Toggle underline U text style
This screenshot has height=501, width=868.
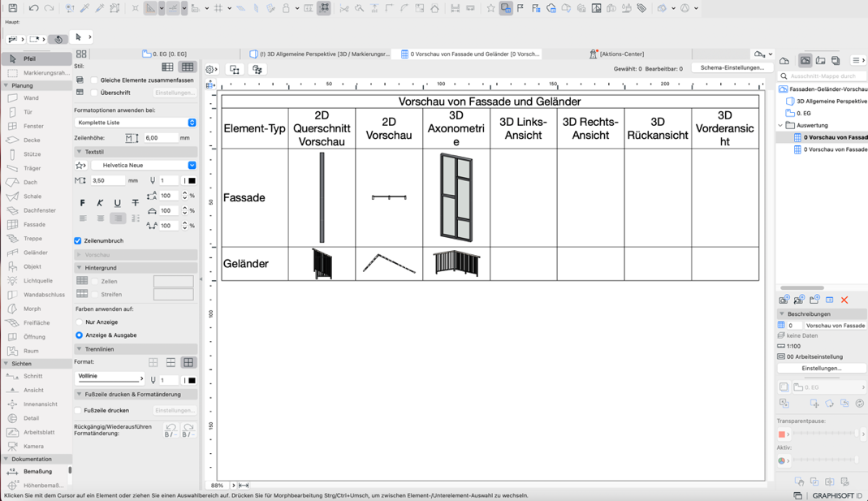click(118, 203)
